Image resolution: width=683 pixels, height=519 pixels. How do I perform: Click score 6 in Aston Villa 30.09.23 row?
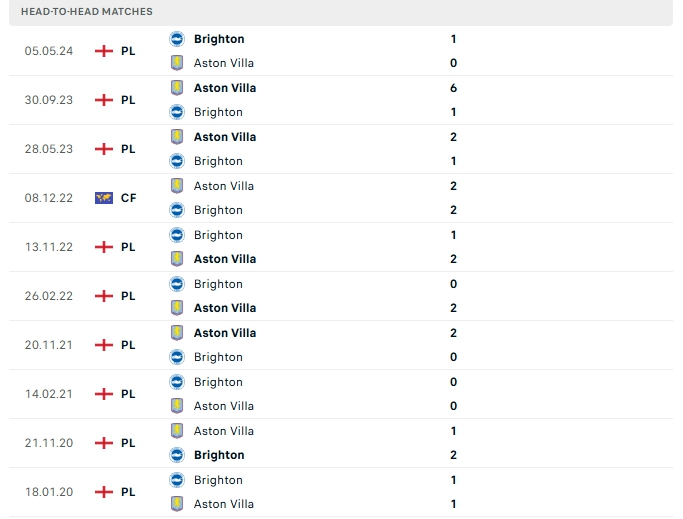(453, 88)
